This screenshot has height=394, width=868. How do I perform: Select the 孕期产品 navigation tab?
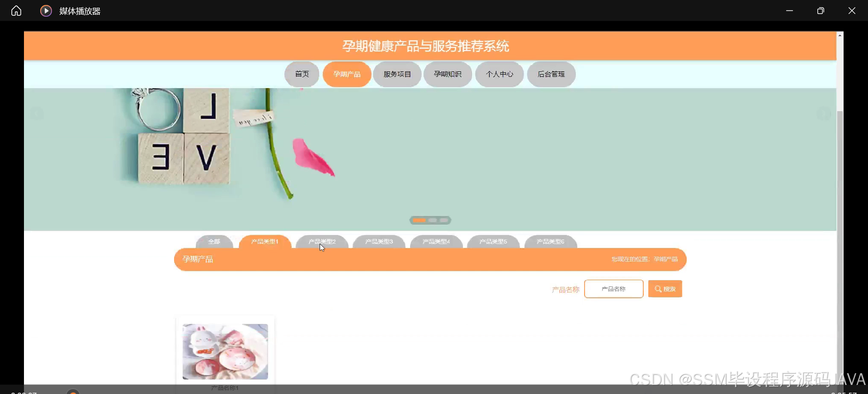click(x=347, y=74)
